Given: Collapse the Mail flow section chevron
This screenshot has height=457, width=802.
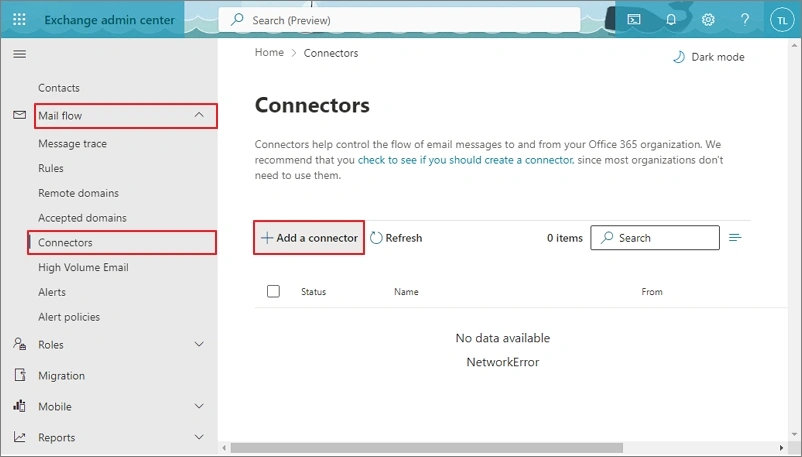Looking at the screenshot, I should (x=199, y=115).
